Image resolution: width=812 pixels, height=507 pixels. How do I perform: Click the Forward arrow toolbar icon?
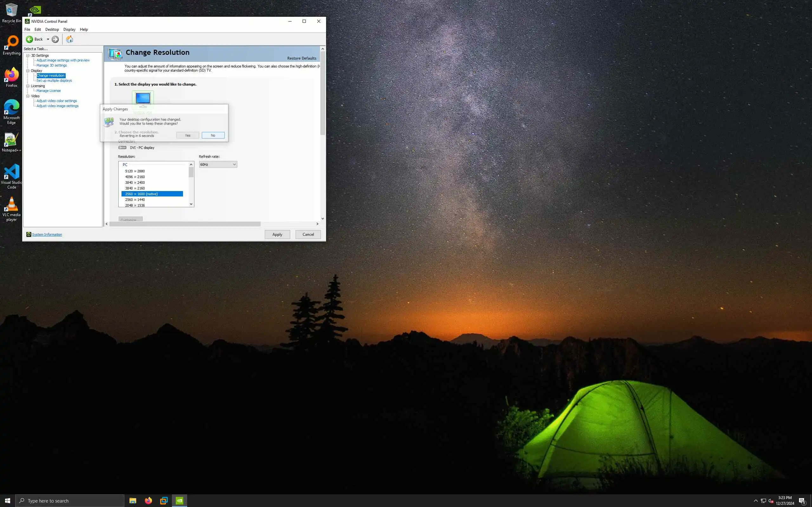point(56,39)
